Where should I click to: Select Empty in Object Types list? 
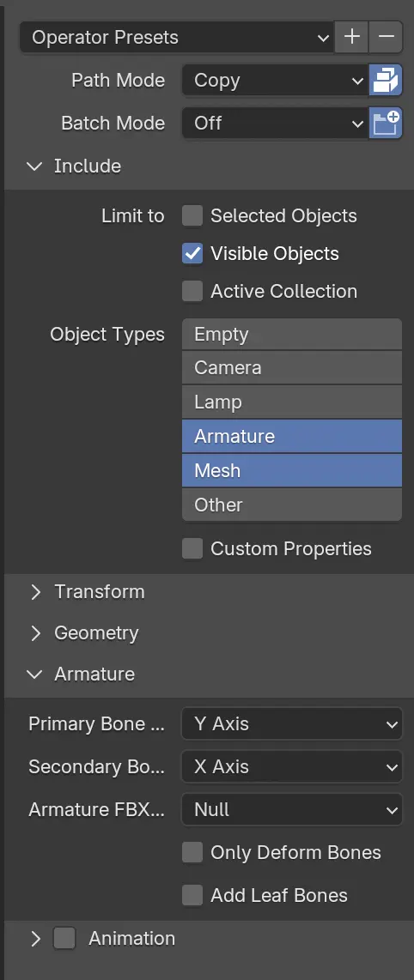point(292,335)
